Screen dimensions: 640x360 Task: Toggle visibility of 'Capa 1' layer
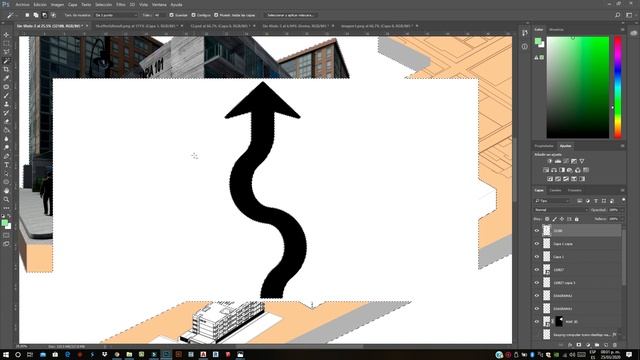(x=537, y=257)
